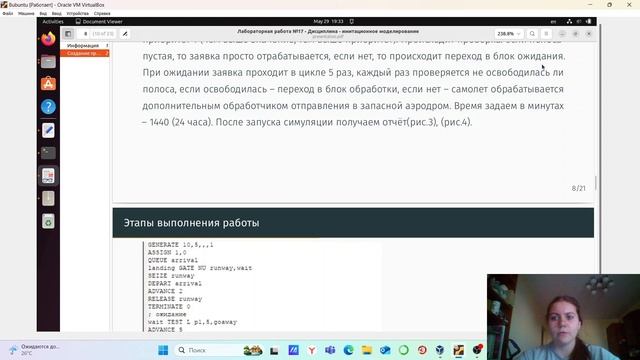640x360 pixels.
Task: Click the document page scrollbar handle
Action: tap(596, 183)
